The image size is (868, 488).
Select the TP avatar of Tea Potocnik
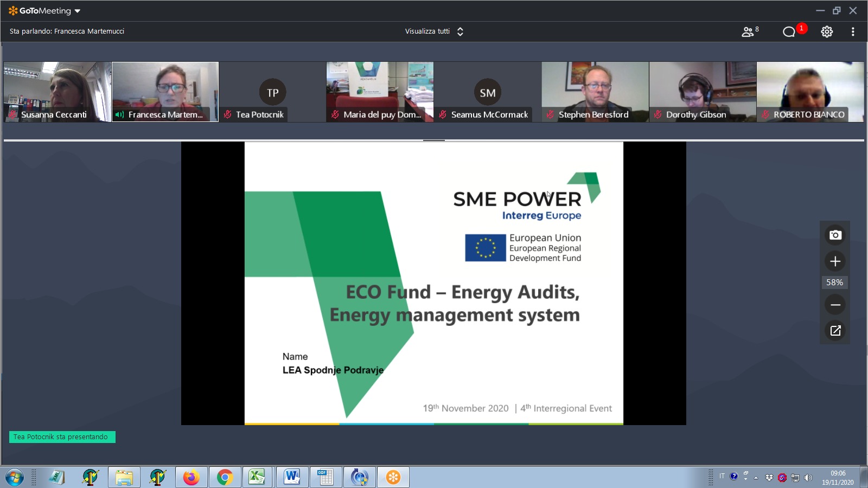(272, 93)
